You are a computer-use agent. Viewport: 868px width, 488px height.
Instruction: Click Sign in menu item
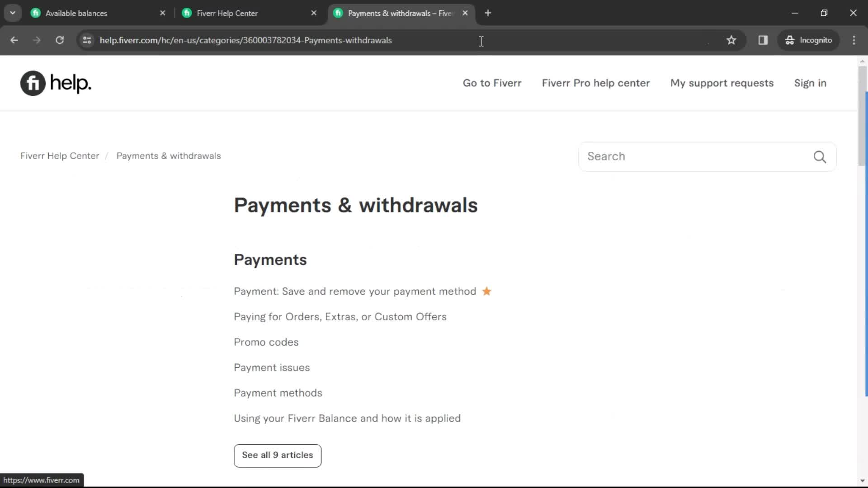click(x=811, y=83)
